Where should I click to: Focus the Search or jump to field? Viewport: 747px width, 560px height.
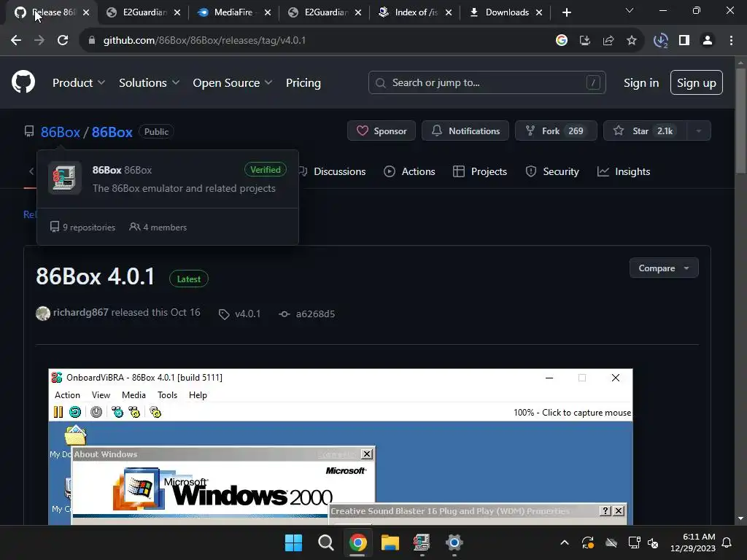pos(487,83)
